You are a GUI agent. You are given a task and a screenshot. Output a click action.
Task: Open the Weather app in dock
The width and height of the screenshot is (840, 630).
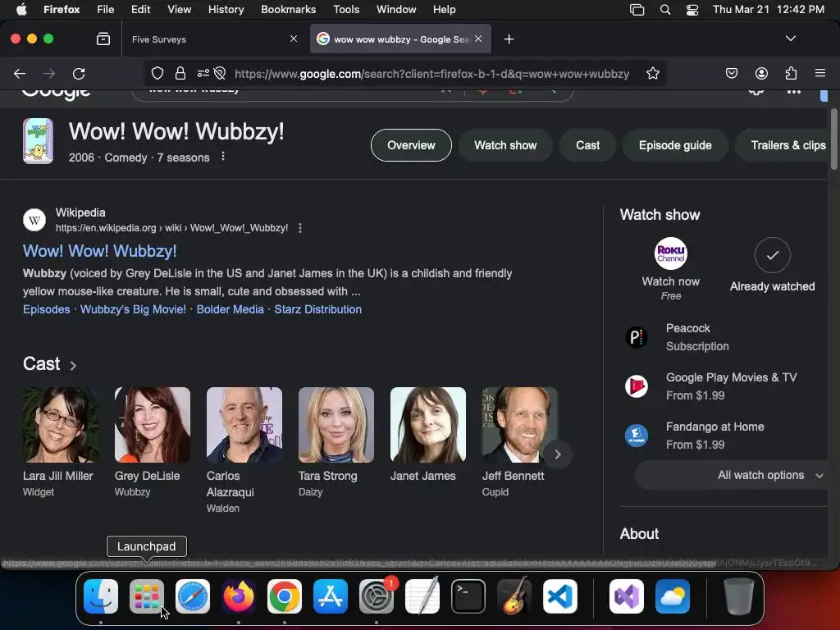[x=673, y=596]
